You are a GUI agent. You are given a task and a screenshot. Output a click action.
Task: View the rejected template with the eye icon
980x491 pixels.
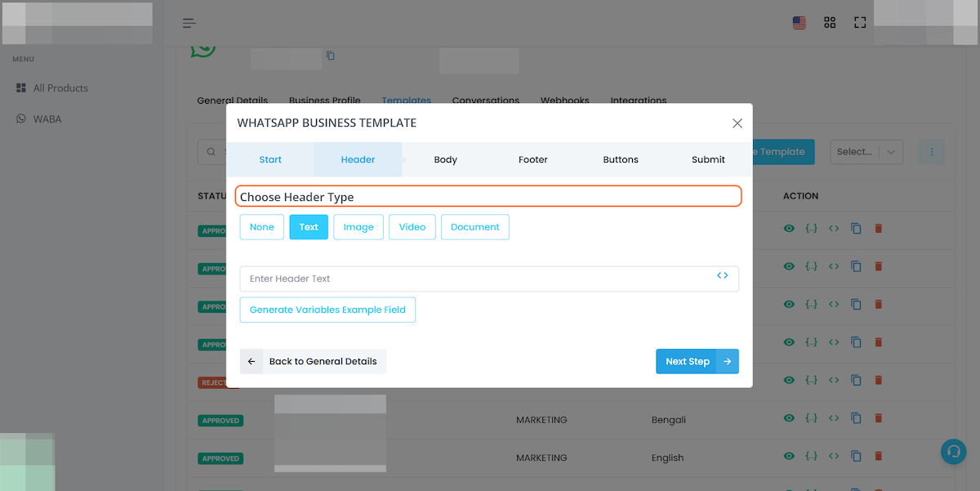click(789, 380)
